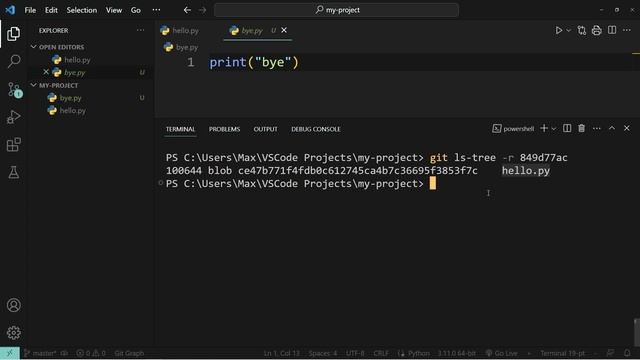This screenshot has height=360, width=640.
Task: Open hello.py in MY-PROJECT tree
Action: pyautogui.click(x=72, y=111)
